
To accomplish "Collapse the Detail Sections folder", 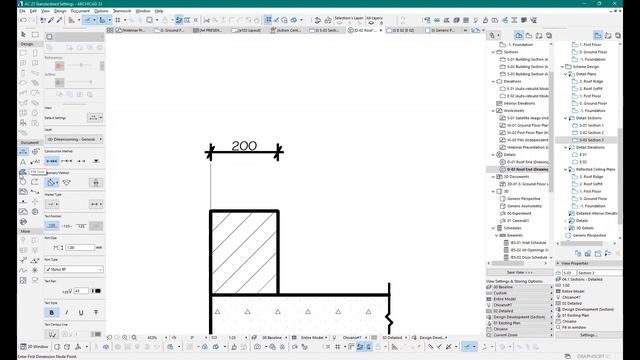I will tap(566, 118).
